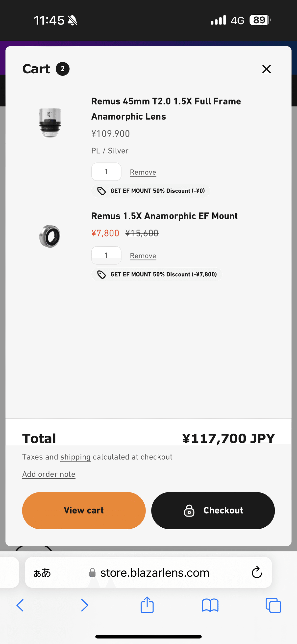297x644 pixels.
Task: Tap the Safari back arrow
Action: click(20, 605)
